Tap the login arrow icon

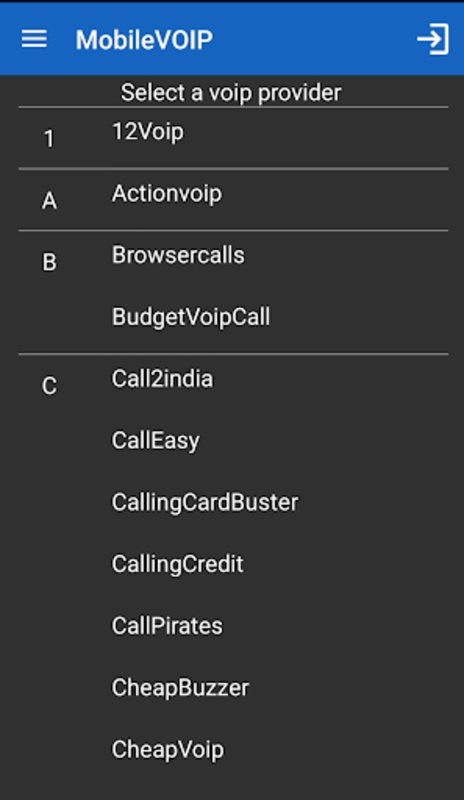pos(433,39)
